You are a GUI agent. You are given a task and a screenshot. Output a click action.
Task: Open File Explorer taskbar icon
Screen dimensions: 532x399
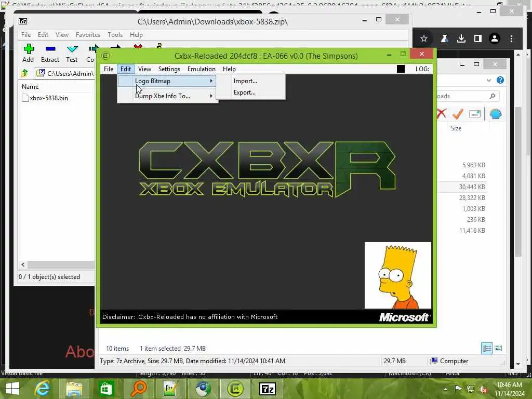point(74,389)
